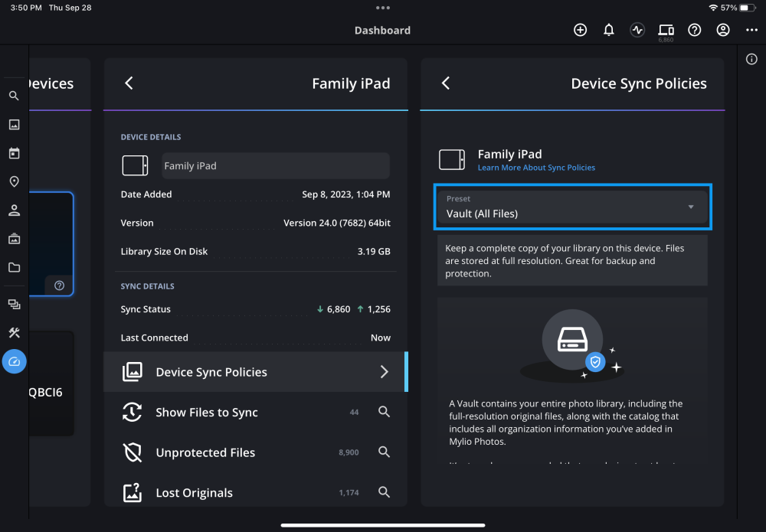Click the Library Size 3.19 GB value
Viewport: 766px width, 532px height.
[x=374, y=251]
